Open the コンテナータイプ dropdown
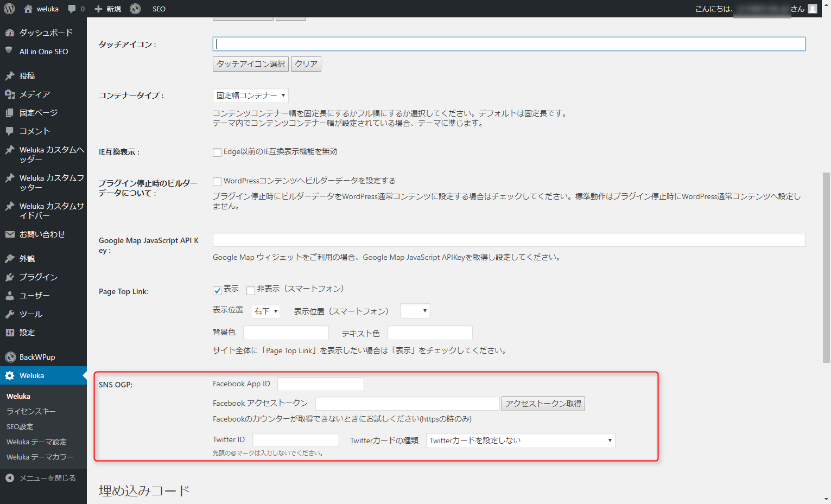Image resolution: width=831 pixels, height=504 pixels. pos(250,95)
